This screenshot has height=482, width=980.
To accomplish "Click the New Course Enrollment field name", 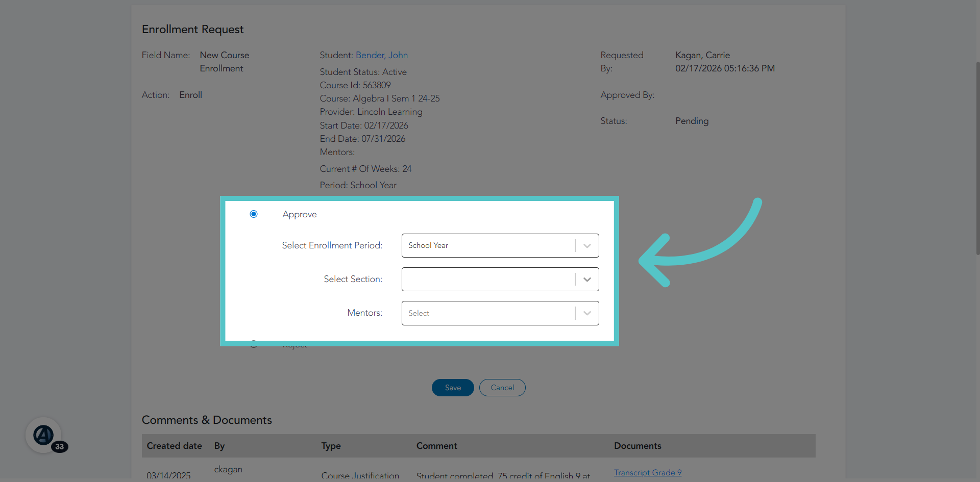I will pyautogui.click(x=225, y=62).
